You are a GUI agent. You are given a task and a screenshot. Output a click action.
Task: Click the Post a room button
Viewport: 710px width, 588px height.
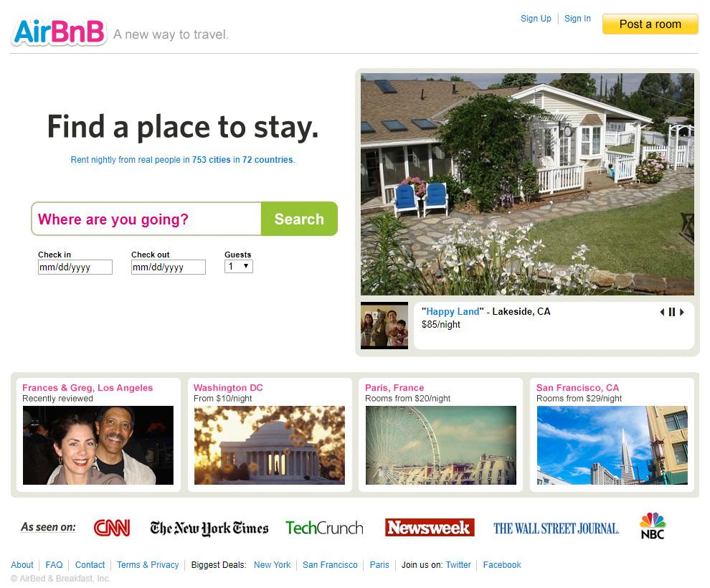tap(650, 24)
